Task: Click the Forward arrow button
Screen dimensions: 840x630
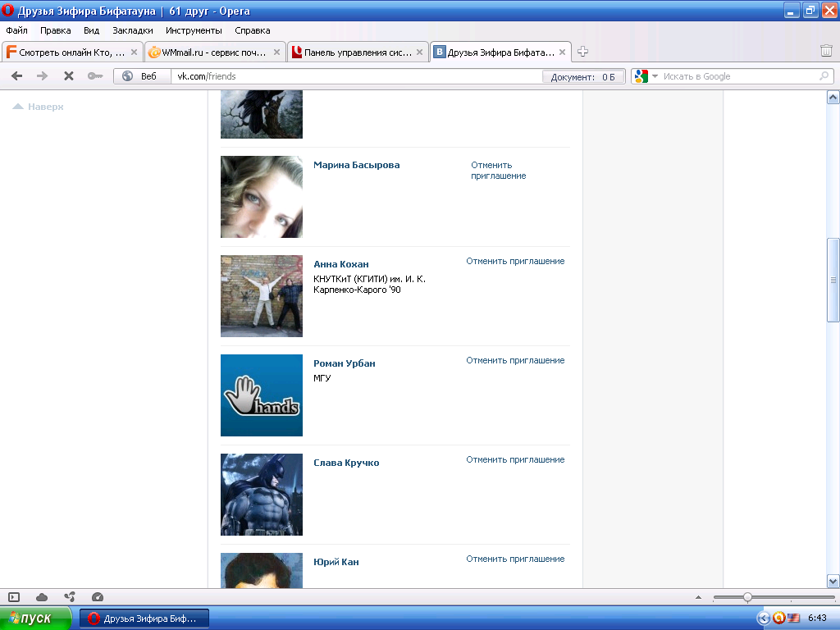Action: [x=43, y=76]
